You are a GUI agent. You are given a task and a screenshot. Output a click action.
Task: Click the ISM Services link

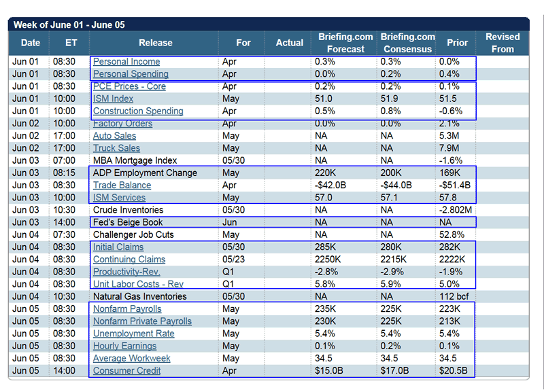(x=119, y=198)
